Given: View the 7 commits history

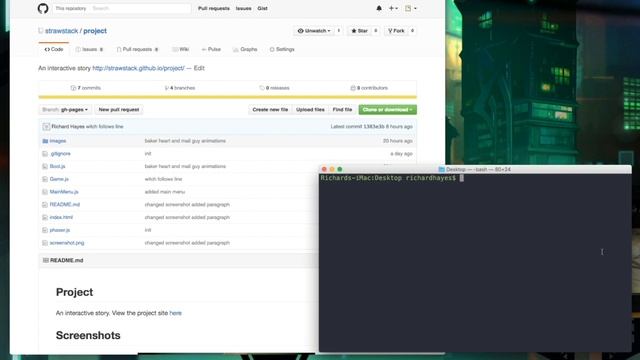Looking at the screenshot, I should click(x=86, y=88).
